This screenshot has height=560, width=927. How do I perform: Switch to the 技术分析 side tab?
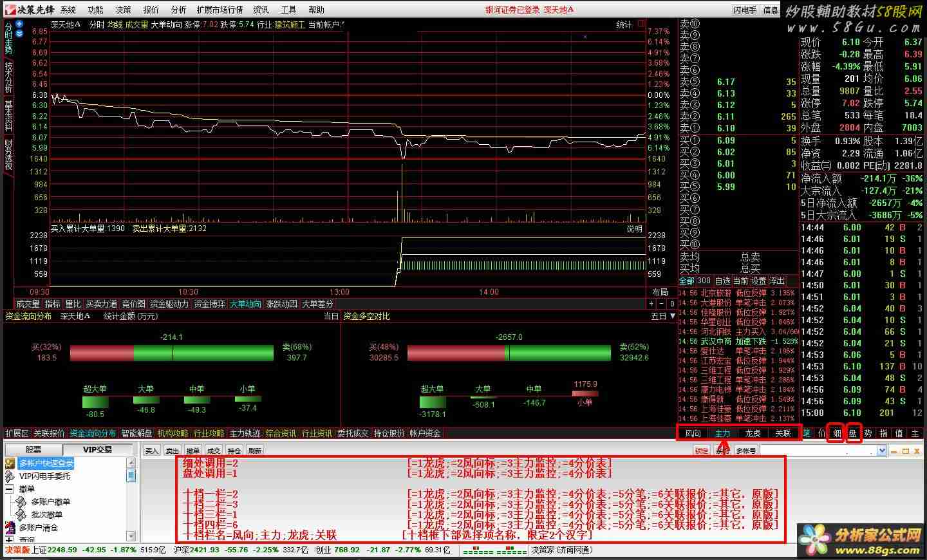click(8, 77)
